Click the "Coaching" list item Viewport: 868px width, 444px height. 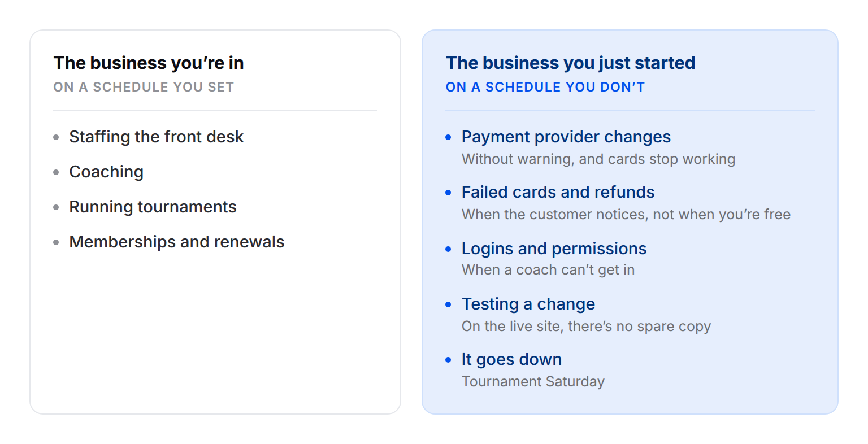coord(106,172)
